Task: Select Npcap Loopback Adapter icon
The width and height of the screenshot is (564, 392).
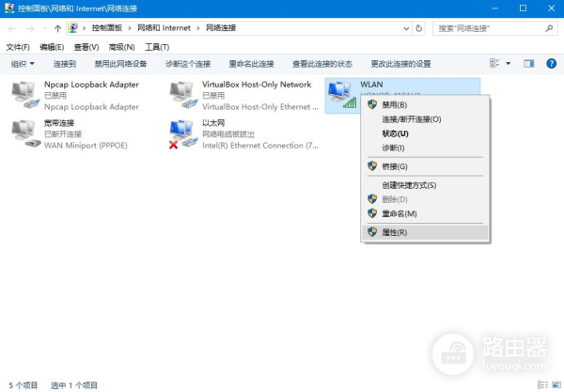Action: click(x=24, y=95)
